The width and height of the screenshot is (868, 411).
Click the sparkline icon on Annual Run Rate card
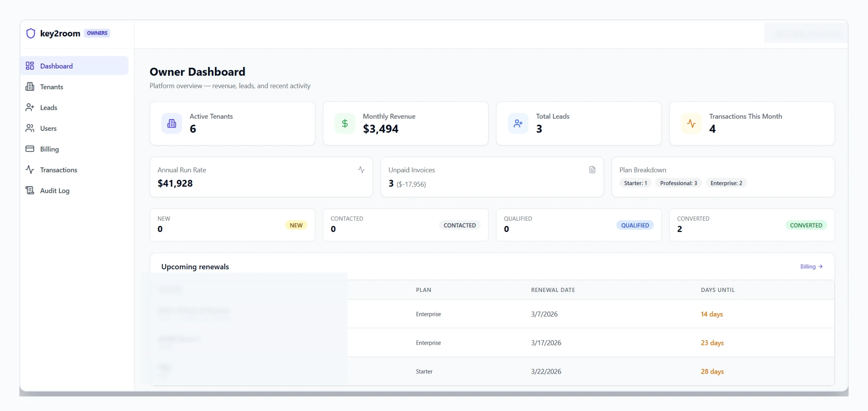click(361, 170)
